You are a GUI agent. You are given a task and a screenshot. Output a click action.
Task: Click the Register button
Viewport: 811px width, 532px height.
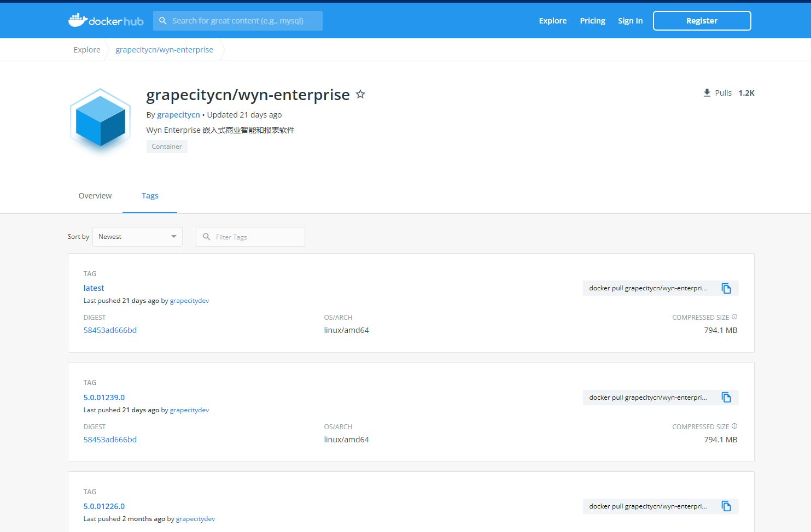(x=702, y=20)
